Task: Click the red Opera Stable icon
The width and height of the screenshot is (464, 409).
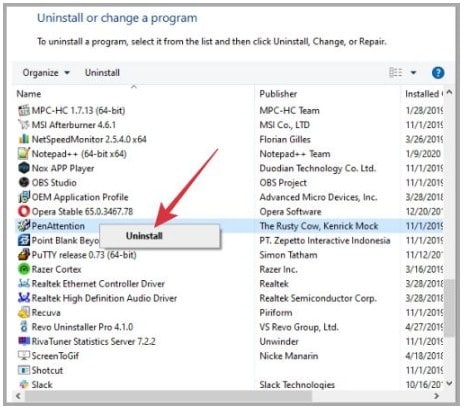Action: [x=24, y=211]
